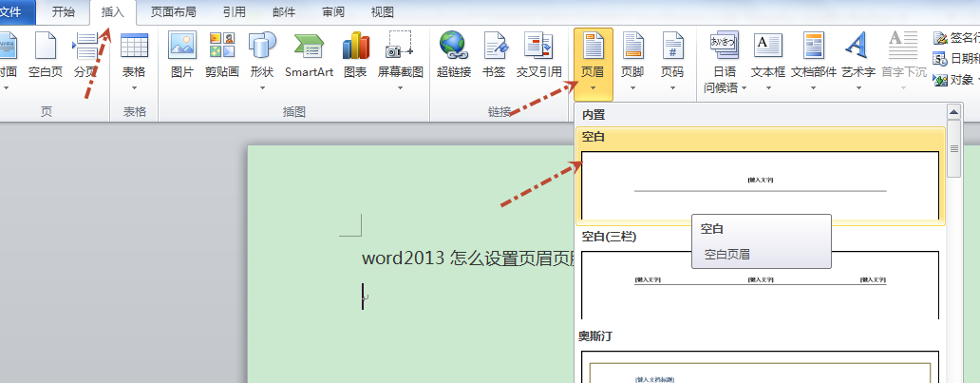
Task: Expand the 日语问候语 dropdown arrow
Action: point(744,88)
